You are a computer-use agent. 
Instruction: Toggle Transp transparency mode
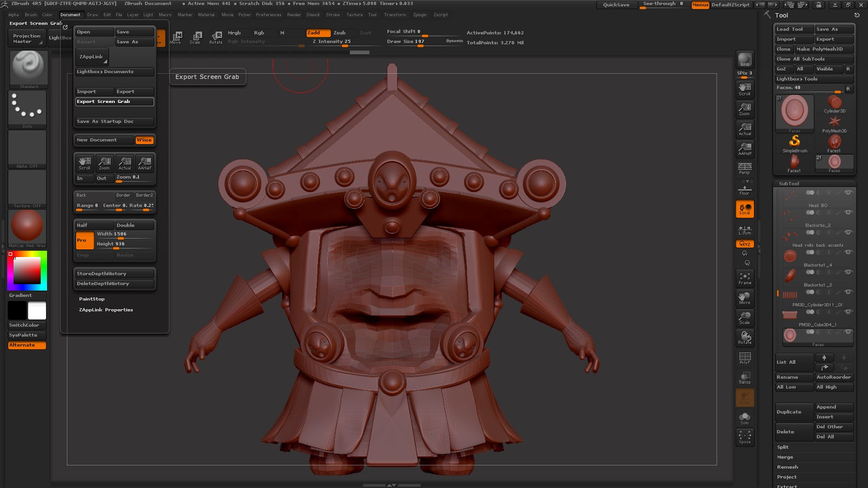(745, 377)
